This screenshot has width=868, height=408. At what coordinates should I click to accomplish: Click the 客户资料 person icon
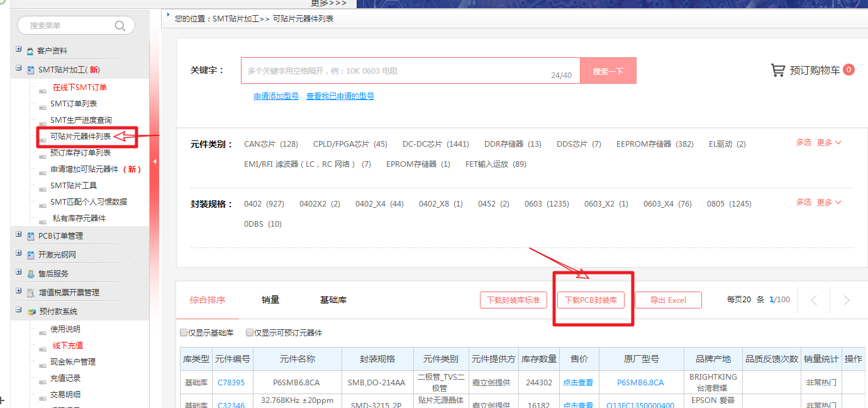pyautogui.click(x=30, y=51)
